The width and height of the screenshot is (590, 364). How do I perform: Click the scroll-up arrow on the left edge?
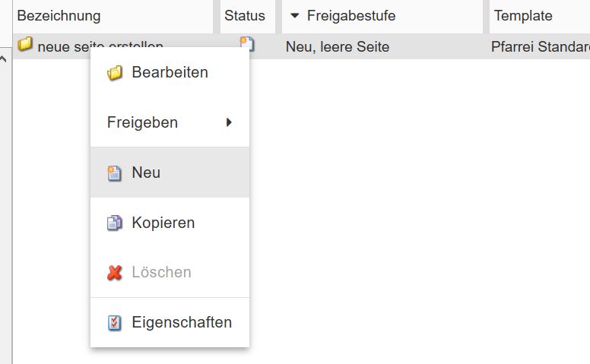(x=5, y=59)
